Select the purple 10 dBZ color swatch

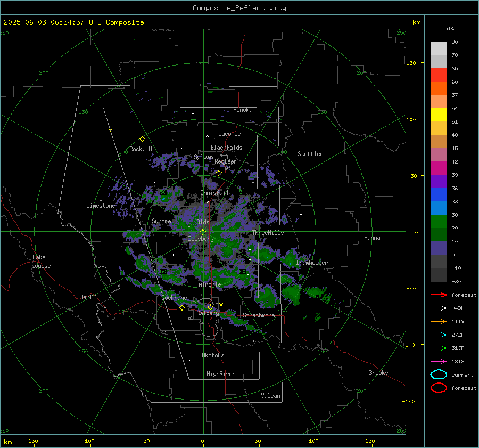click(439, 248)
